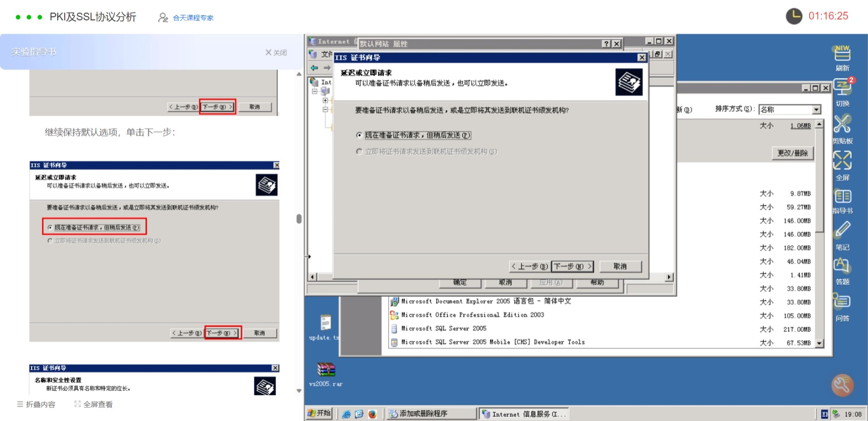Viewport: 868px width, 421px height.
Task: Click the update.txt desktop file icon
Action: coord(325,323)
